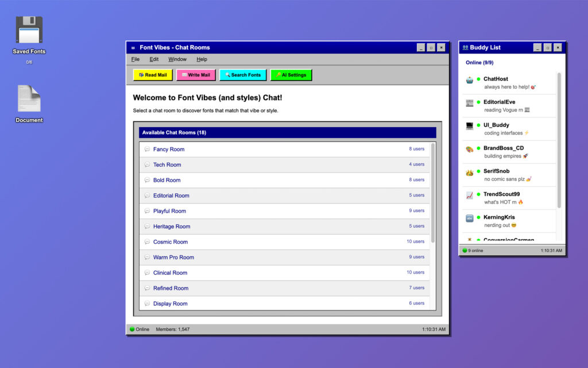The image size is (588, 368).
Task: Click the Buddy List scrollbar
Action: coord(559,141)
